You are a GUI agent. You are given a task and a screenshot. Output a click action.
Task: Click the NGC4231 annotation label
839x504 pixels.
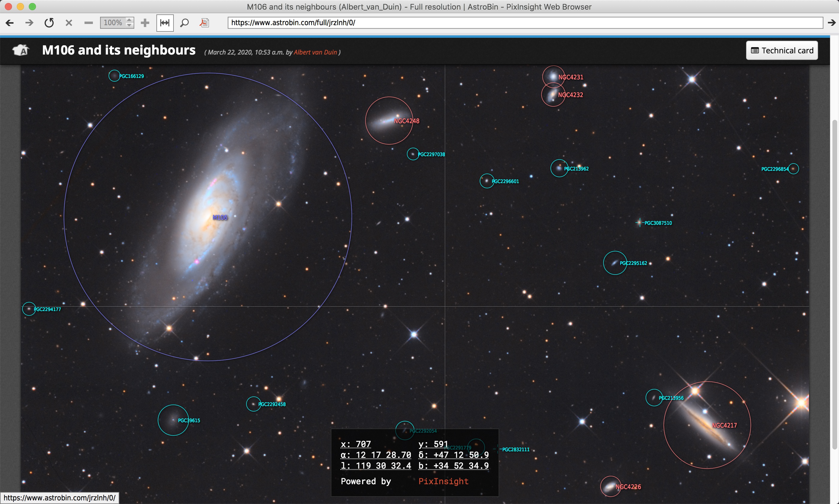[571, 77]
